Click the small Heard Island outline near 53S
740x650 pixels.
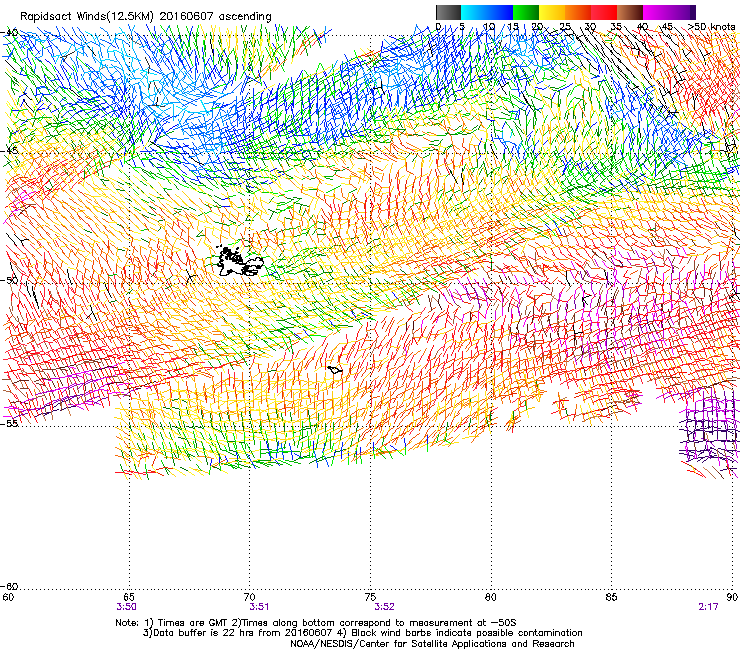(335, 370)
